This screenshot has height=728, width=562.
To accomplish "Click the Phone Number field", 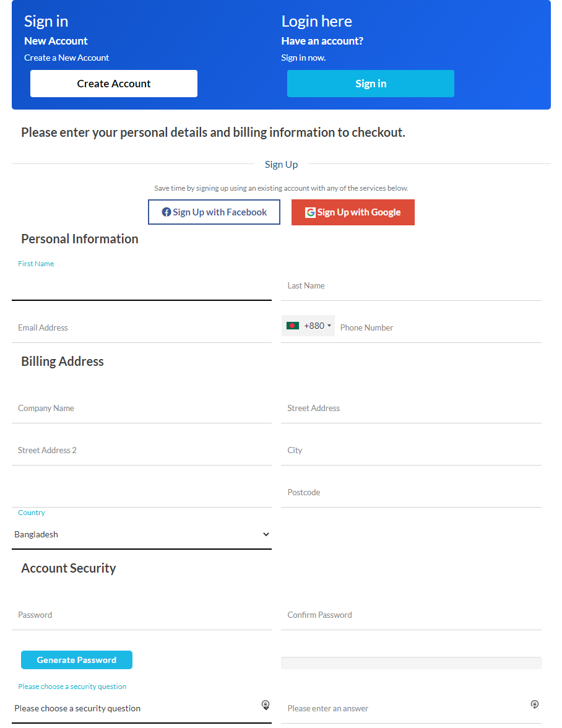I will [x=439, y=328].
